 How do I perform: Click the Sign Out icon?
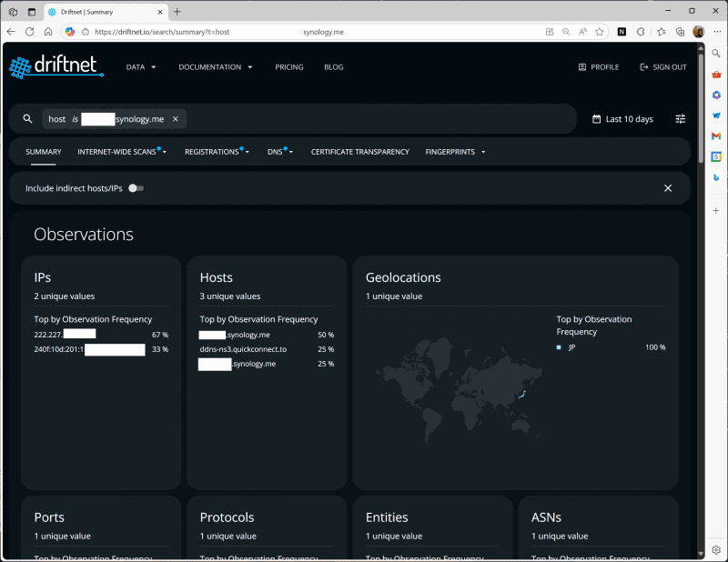tap(644, 67)
